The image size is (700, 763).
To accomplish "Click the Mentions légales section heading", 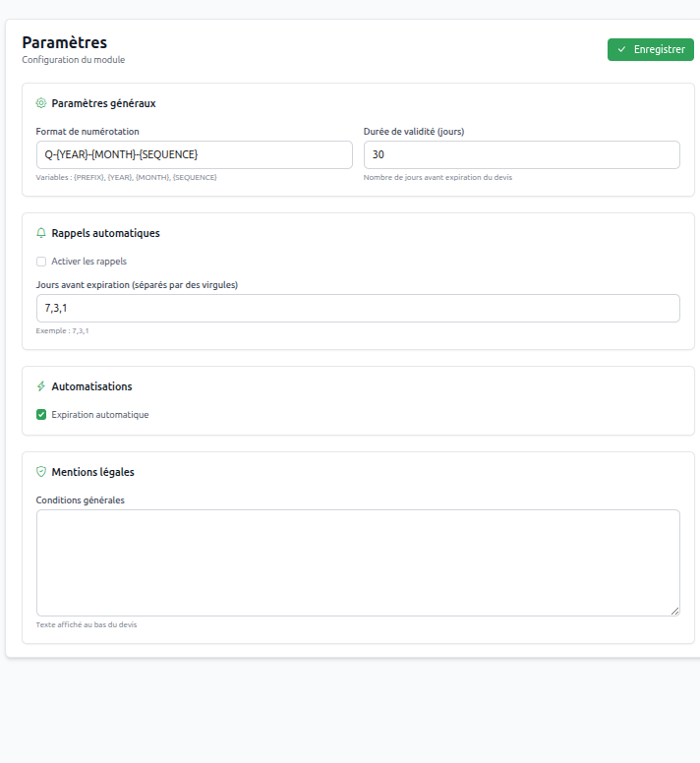I will pos(92,472).
